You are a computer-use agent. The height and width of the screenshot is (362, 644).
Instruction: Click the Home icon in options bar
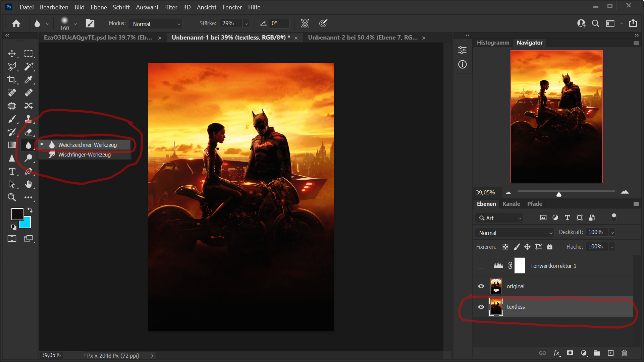point(16,23)
